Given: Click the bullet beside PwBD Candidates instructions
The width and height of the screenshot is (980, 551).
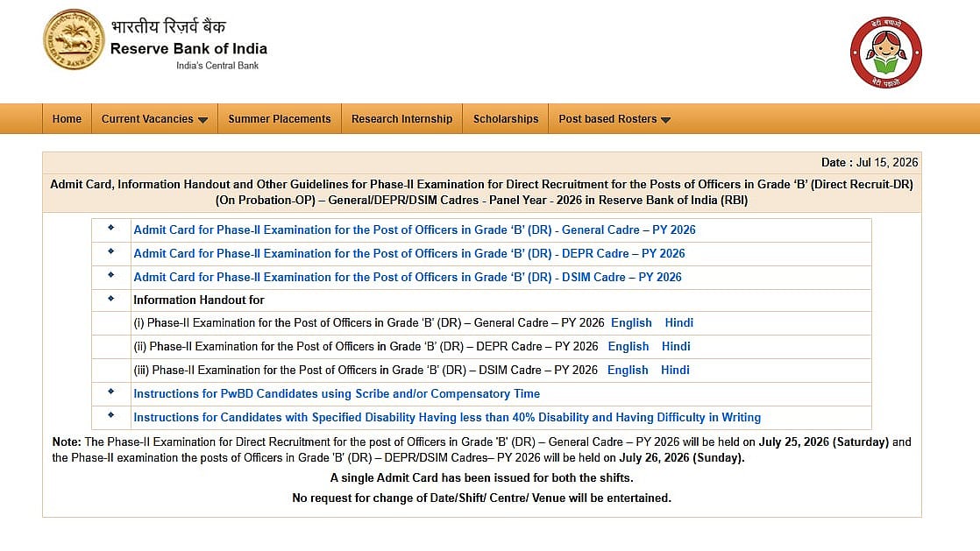Looking at the screenshot, I should [x=110, y=392].
